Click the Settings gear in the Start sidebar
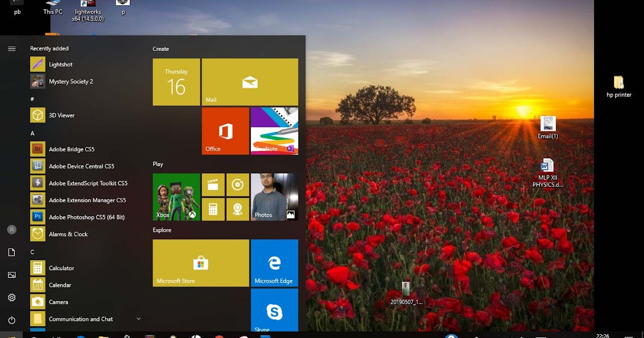The image size is (644, 338). pyautogui.click(x=11, y=297)
